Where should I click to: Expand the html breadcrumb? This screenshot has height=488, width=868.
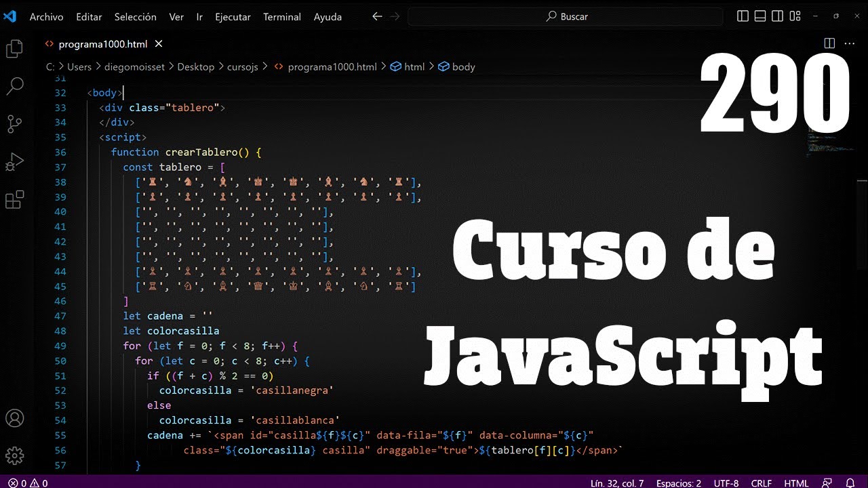(408, 66)
